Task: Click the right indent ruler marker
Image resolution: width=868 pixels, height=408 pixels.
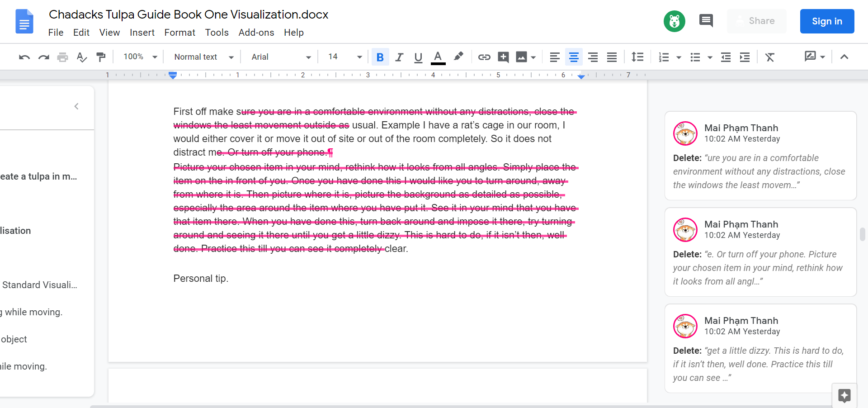Action: [x=581, y=76]
